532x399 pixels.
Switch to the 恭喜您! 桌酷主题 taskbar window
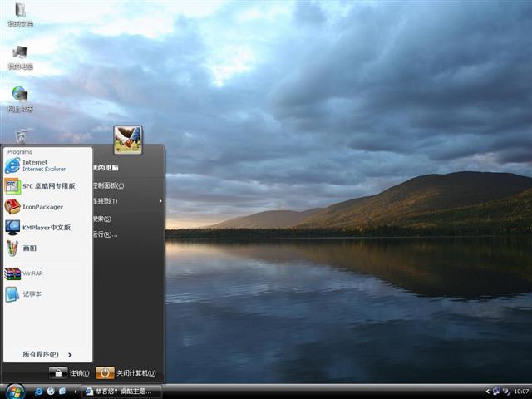[122, 392]
